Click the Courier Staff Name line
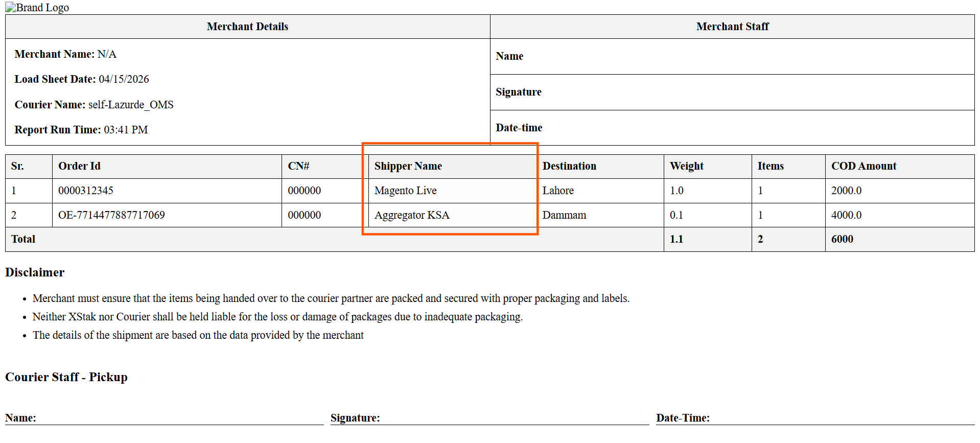 pos(165,418)
